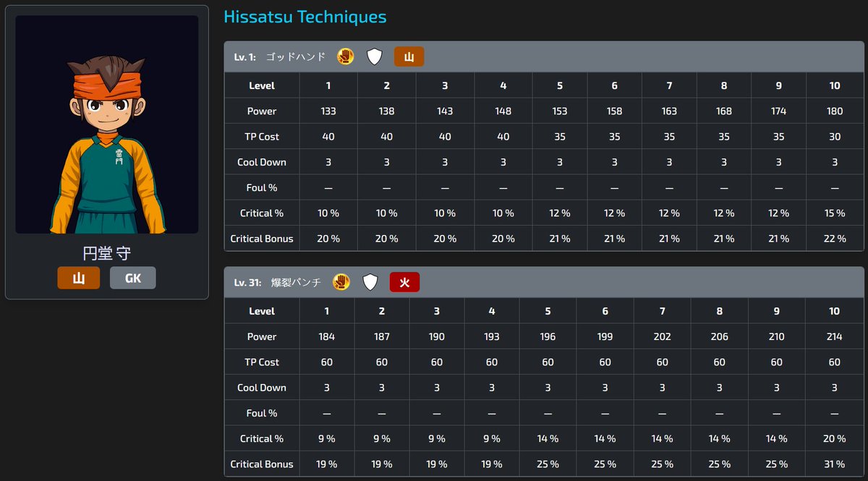Click the ゴッドハンド technique name
Viewport: 868px width, 481px height.
[296, 56]
